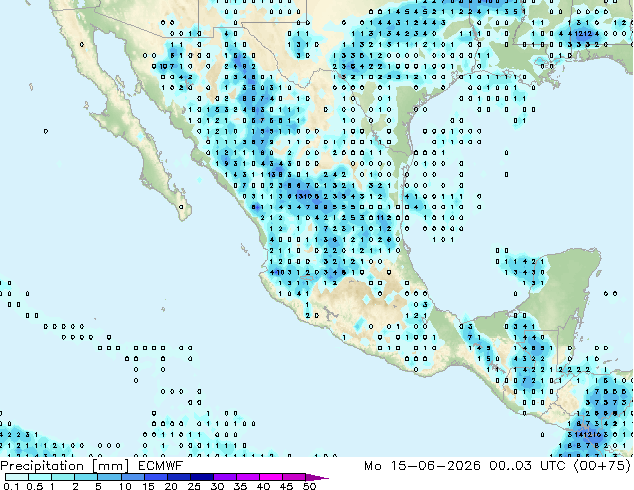Click the 25–30 mm dark navy swatch

pos(201,477)
